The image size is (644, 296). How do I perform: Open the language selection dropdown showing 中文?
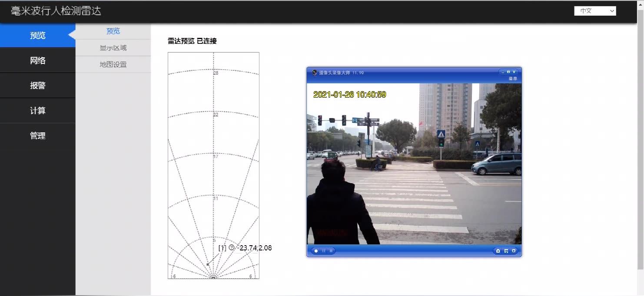(x=595, y=10)
